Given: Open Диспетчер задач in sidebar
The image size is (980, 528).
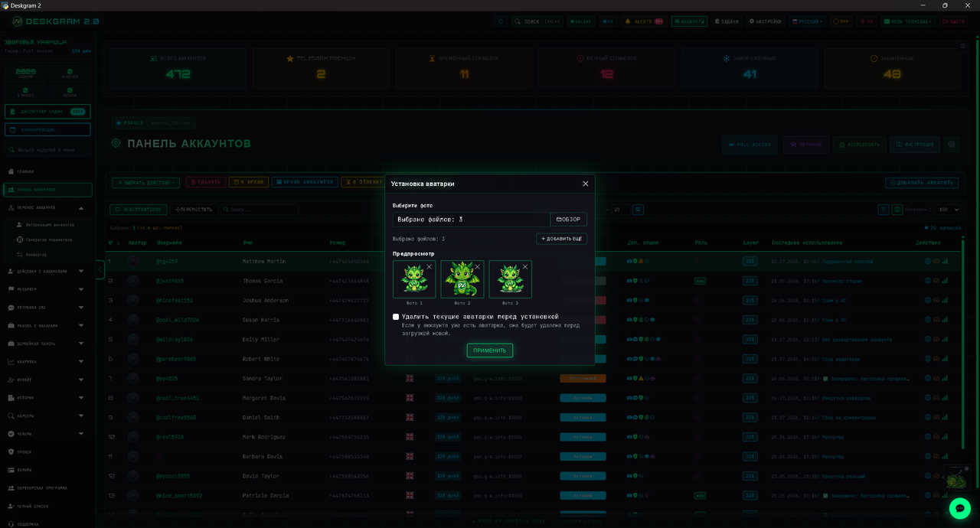Looking at the screenshot, I should coord(47,112).
